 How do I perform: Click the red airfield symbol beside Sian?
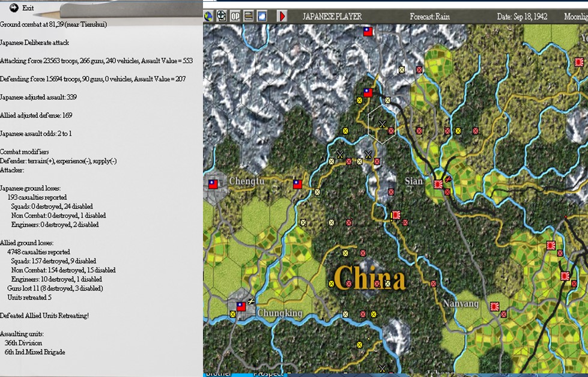[x=447, y=179]
